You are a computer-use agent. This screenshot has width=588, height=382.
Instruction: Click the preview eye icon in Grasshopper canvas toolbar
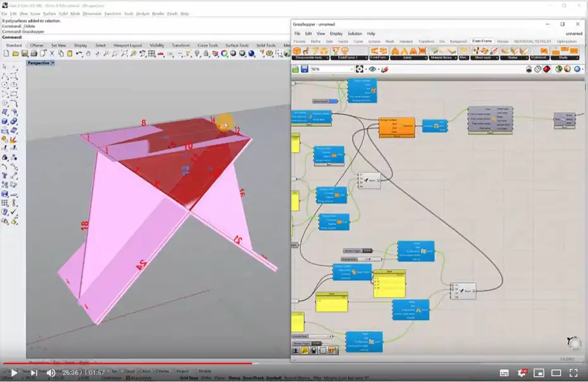click(x=372, y=69)
